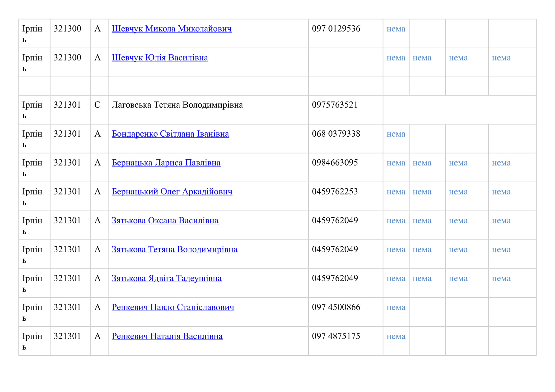Click phone number 097 0129536
This screenshot has width=555, height=392.
tap(336, 29)
